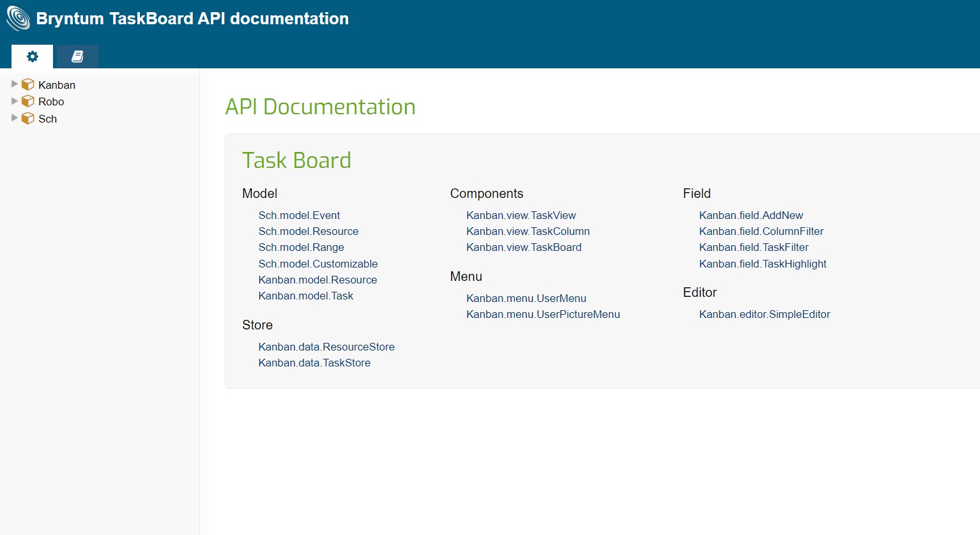The image size is (980, 535).
Task: Click the Task Board section heading
Action: (296, 160)
